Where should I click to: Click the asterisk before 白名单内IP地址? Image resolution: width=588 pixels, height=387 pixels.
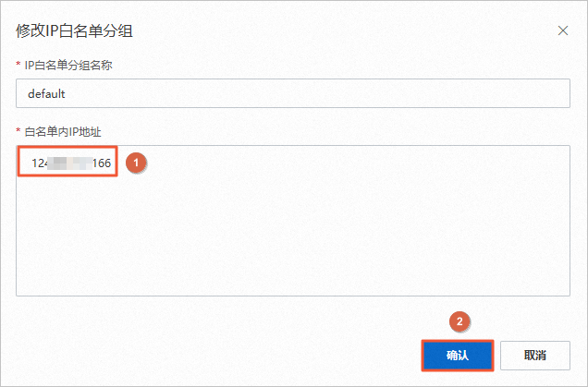pos(18,132)
